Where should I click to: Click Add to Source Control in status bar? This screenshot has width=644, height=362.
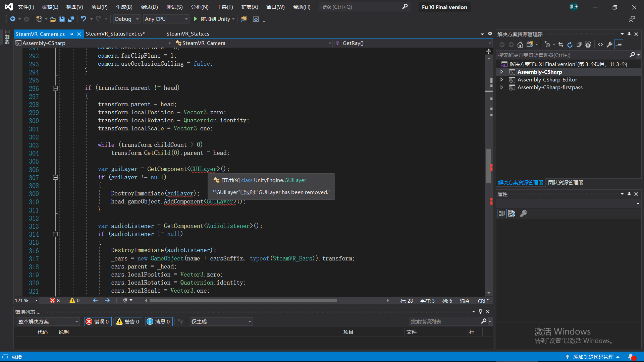tap(593, 357)
